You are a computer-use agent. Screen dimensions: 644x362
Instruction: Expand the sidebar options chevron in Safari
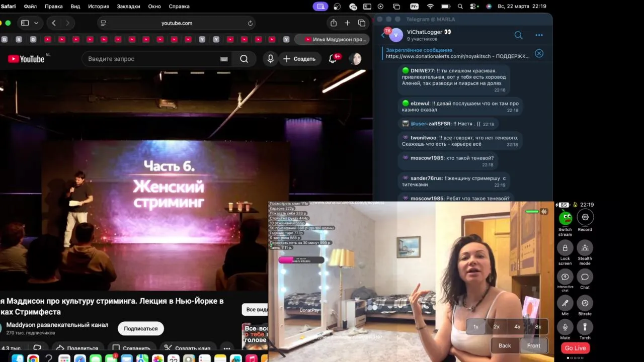36,23
